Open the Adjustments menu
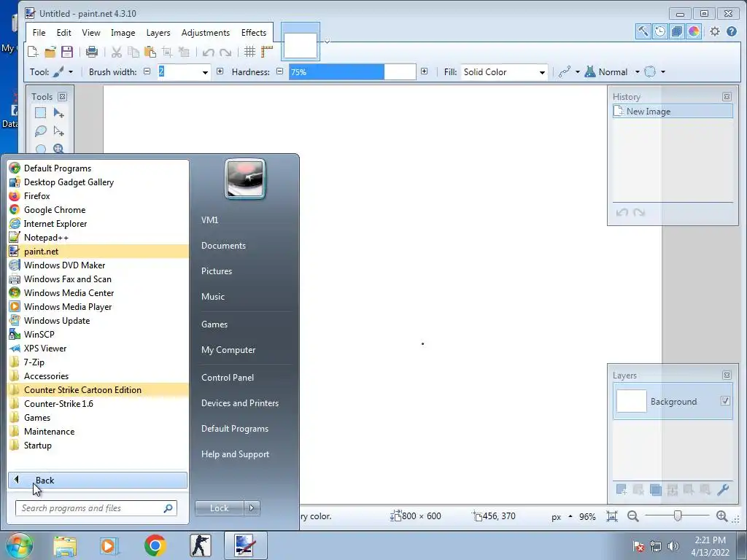The image size is (747, 560). pyautogui.click(x=205, y=32)
